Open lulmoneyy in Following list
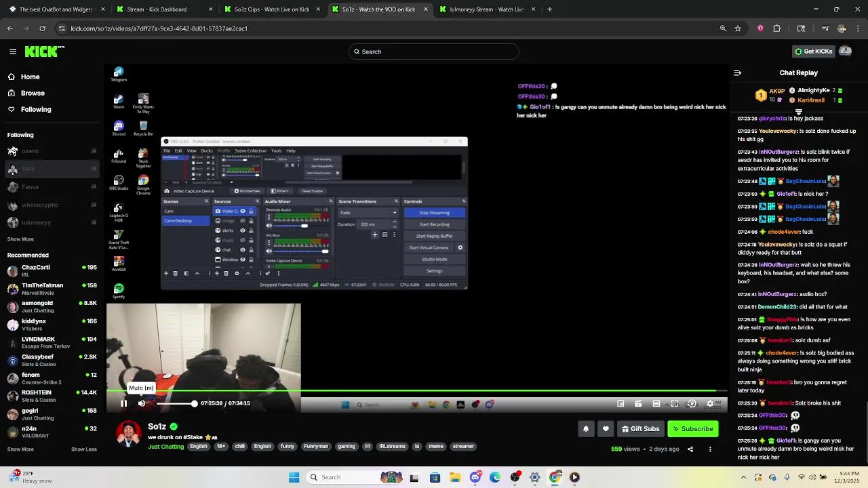This screenshot has height=488, width=868. [52, 222]
